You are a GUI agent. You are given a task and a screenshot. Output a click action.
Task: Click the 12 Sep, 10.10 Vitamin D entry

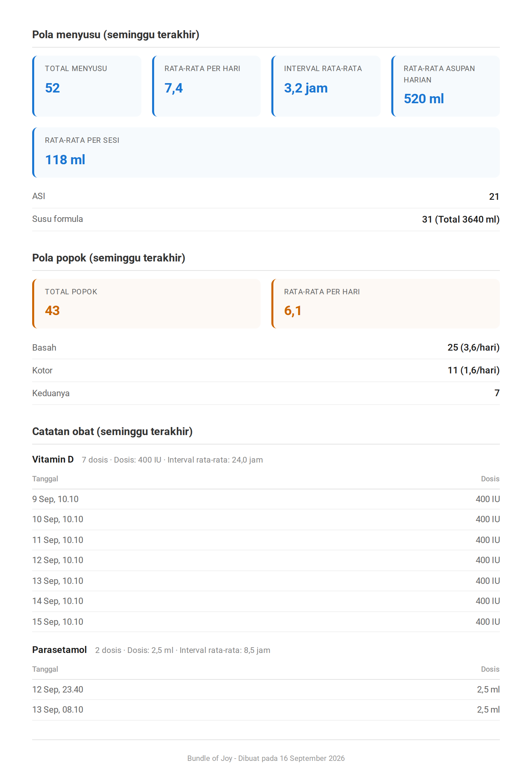[266, 560]
